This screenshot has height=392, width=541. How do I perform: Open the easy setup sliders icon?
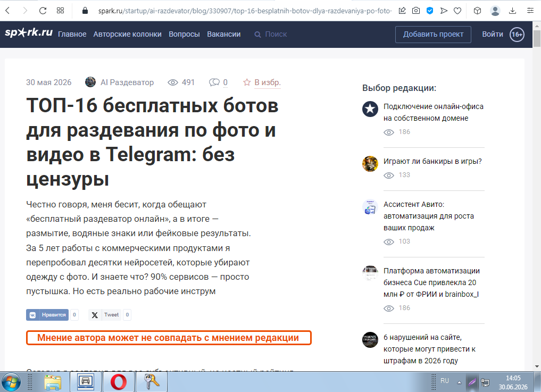click(530, 11)
